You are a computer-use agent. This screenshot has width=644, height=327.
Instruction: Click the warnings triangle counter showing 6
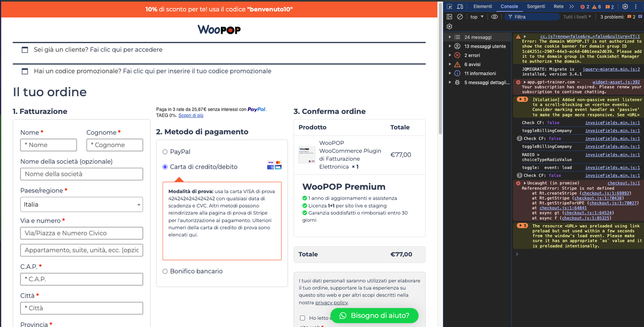(597, 7)
